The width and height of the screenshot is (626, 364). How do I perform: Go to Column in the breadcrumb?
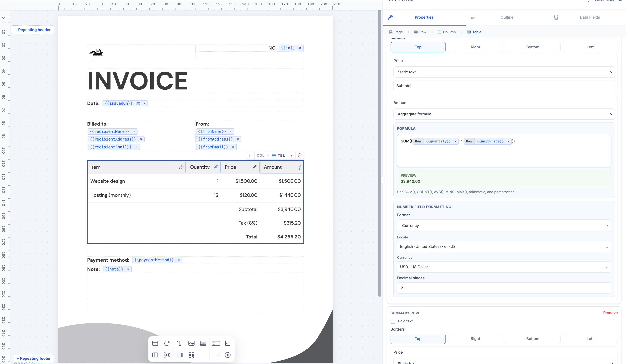click(x=447, y=32)
